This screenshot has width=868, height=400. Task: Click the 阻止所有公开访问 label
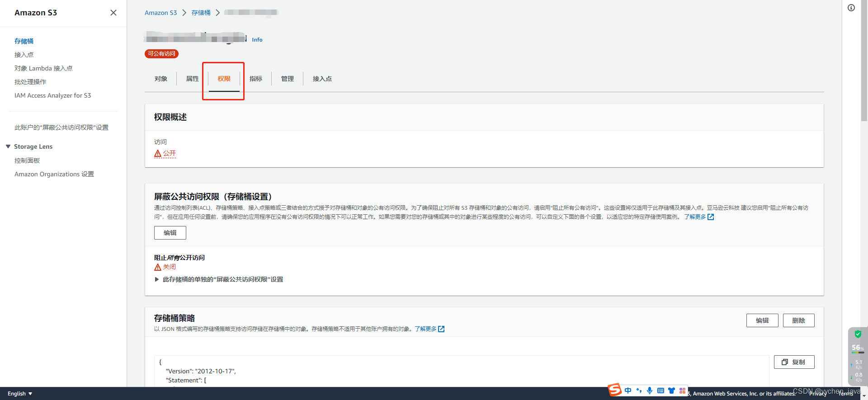pos(179,258)
